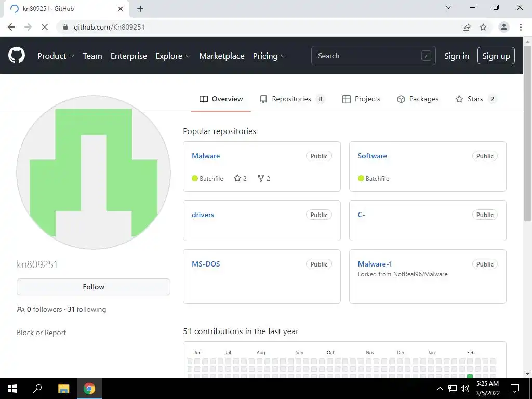
Task: Click the browser address bar URL
Action: click(109, 27)
